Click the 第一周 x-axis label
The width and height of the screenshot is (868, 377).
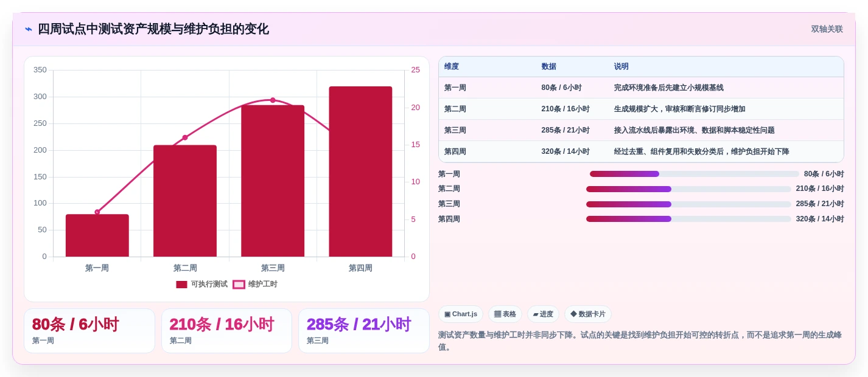97,268
